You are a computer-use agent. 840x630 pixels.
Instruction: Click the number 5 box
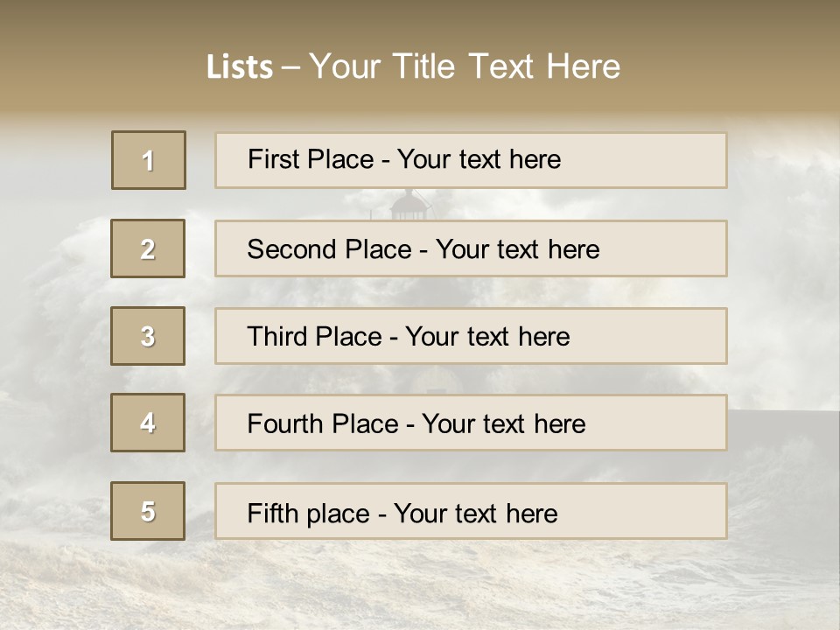pyautogui.click(x=148, y=511)
